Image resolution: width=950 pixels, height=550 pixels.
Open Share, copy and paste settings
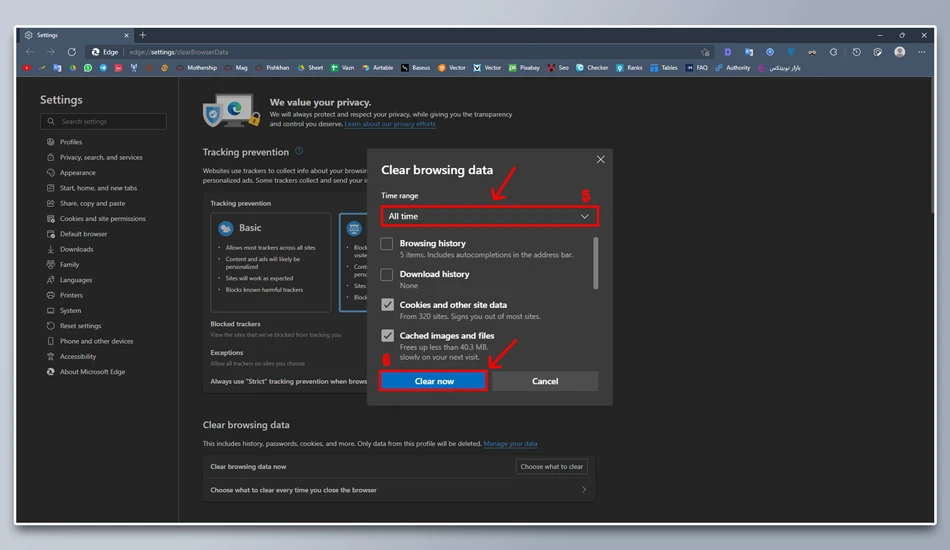92,204
